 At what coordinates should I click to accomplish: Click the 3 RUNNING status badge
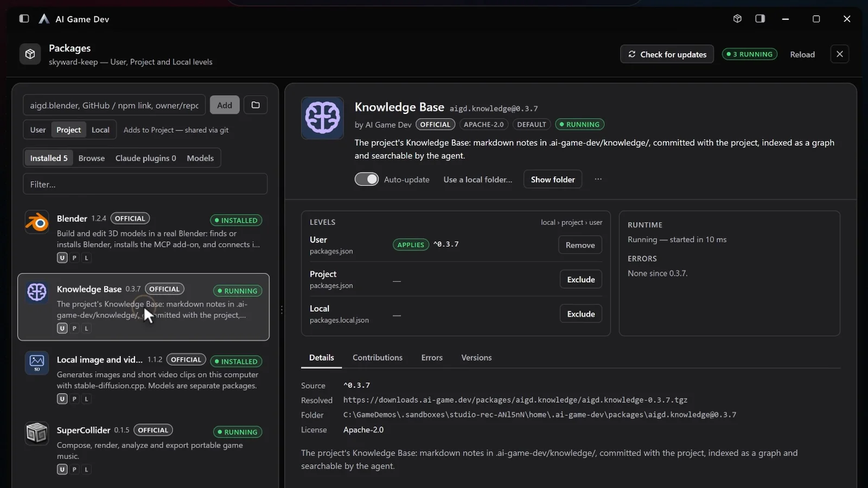750,54
